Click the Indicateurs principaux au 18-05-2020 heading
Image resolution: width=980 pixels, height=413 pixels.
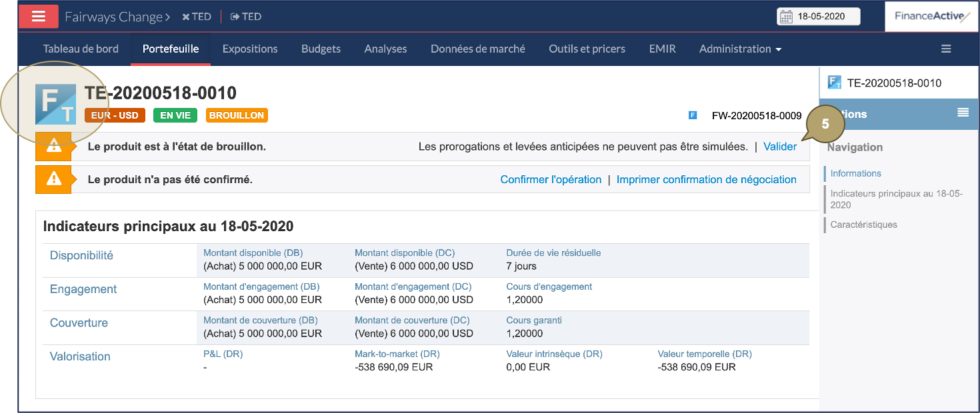[x=168, y=226]
